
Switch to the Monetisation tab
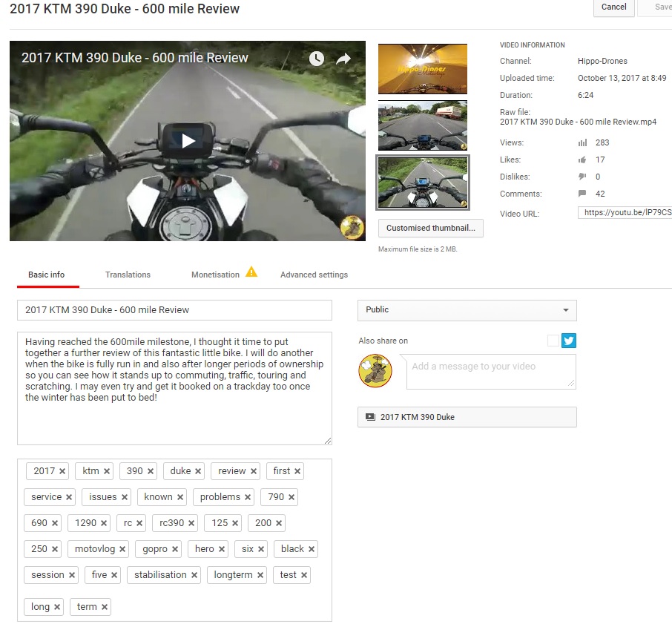[x=215, y=275]
